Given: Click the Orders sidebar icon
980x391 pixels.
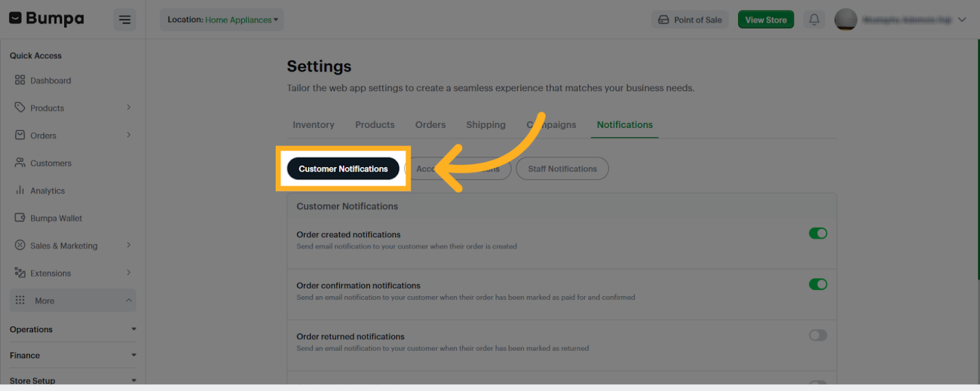Looking at the screenshot, I should tap(20, 135).
